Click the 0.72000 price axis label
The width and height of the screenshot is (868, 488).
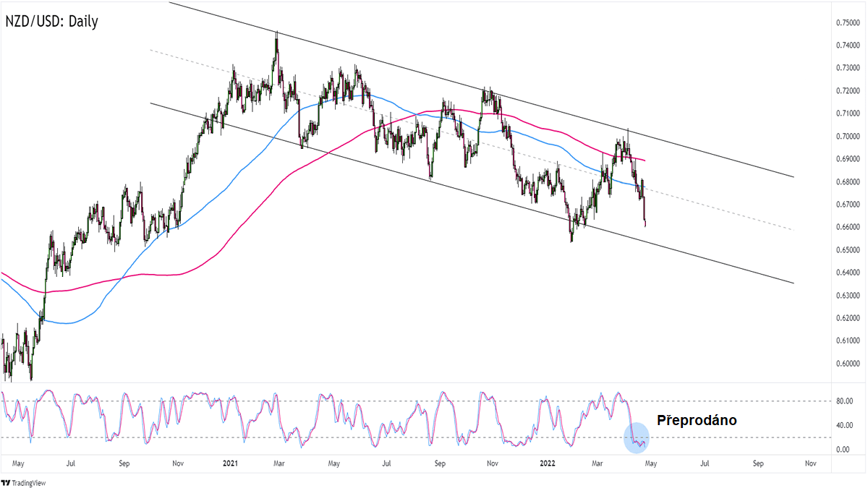848,91
